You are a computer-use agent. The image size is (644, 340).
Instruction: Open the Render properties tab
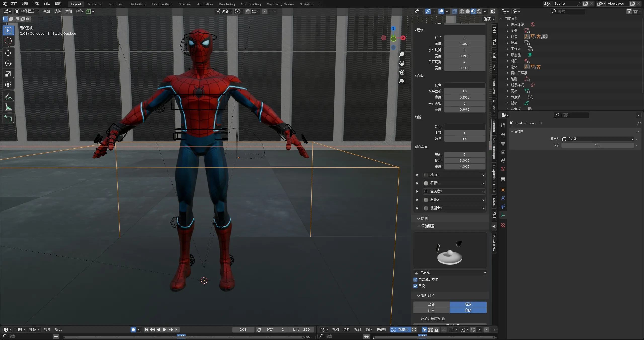coord(503,135)
